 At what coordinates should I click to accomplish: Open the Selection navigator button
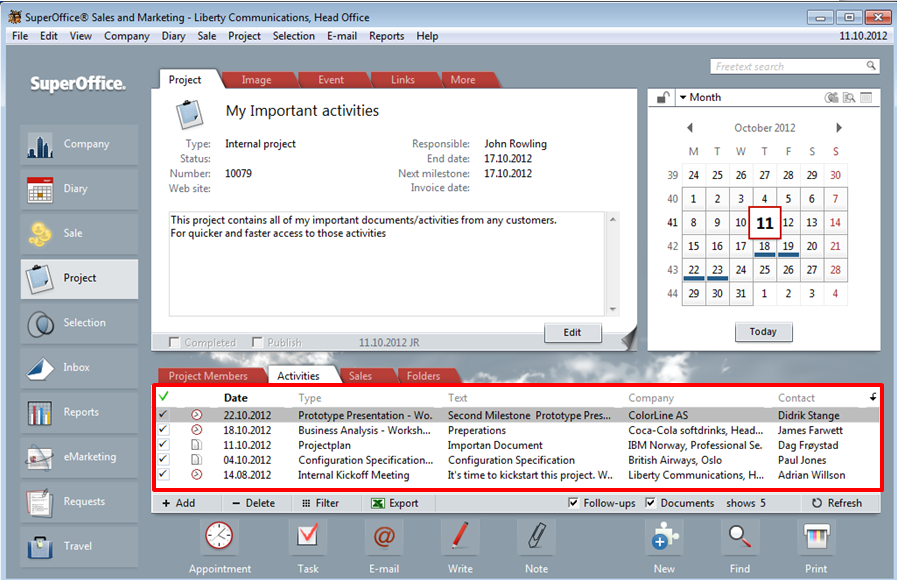(80, 323)
